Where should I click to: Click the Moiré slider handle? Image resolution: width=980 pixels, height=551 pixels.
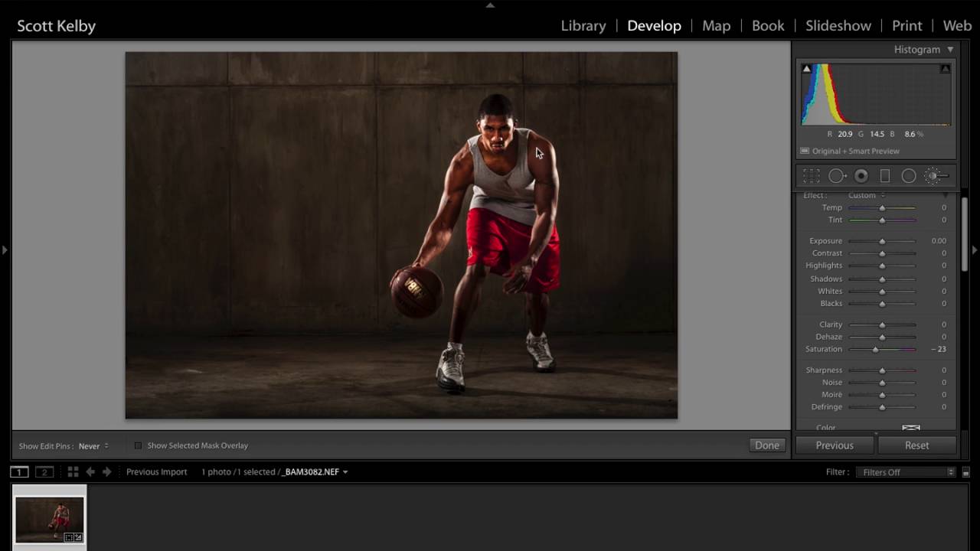point(882,395)
